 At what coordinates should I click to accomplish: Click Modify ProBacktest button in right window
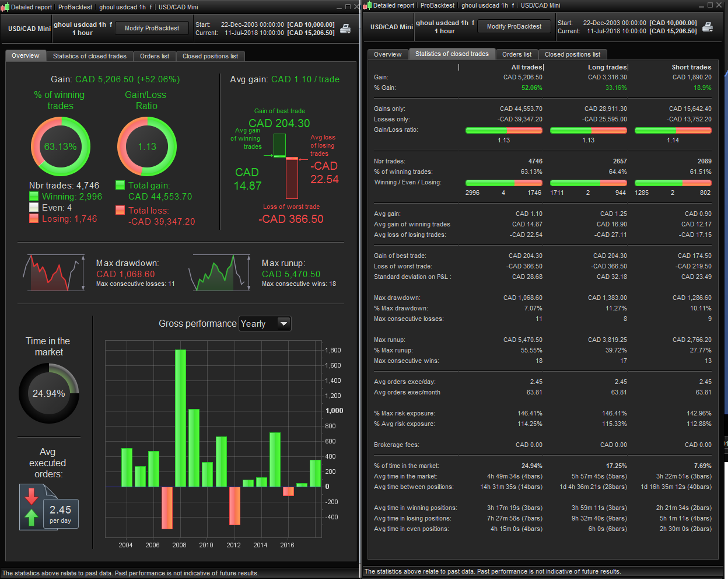pyautogui.click(x=514, y=26)
